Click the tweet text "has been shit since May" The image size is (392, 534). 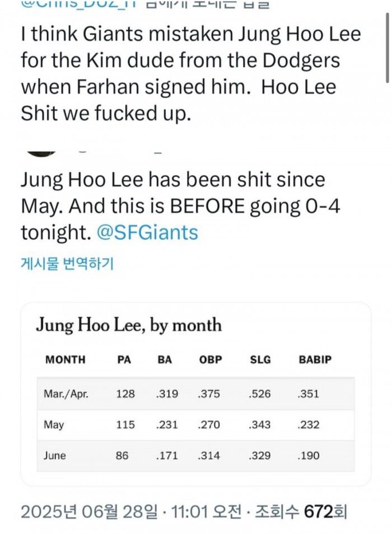click(179, 193)
